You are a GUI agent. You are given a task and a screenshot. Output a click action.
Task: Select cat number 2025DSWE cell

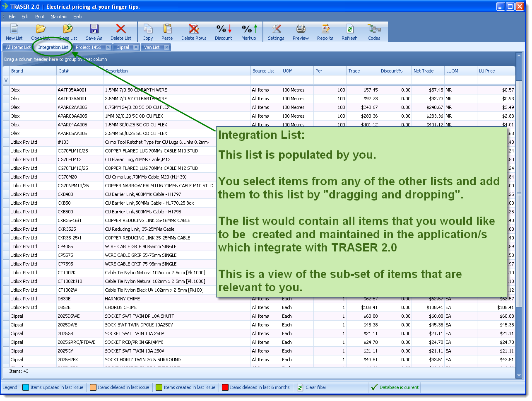[x=80, y=316]
